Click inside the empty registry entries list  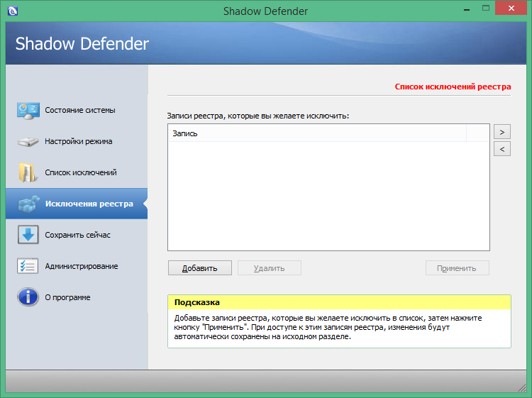(328, 195)
